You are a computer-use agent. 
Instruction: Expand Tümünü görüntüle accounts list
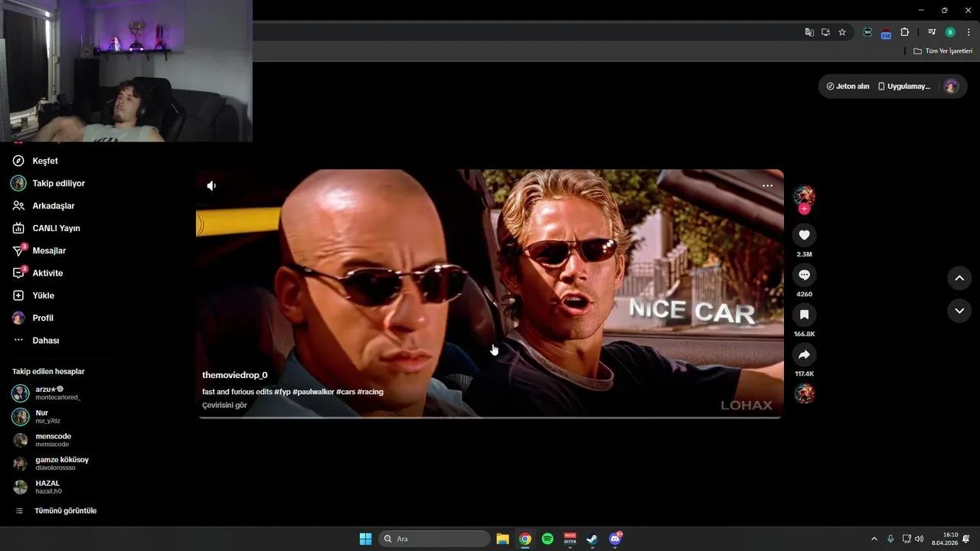[x=57, y=510]
